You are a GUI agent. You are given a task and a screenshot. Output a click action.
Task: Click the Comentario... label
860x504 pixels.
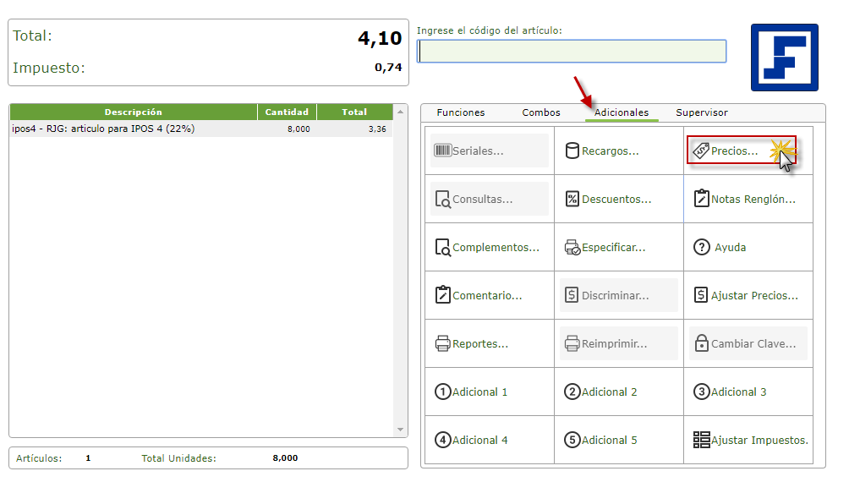[487, 296]
